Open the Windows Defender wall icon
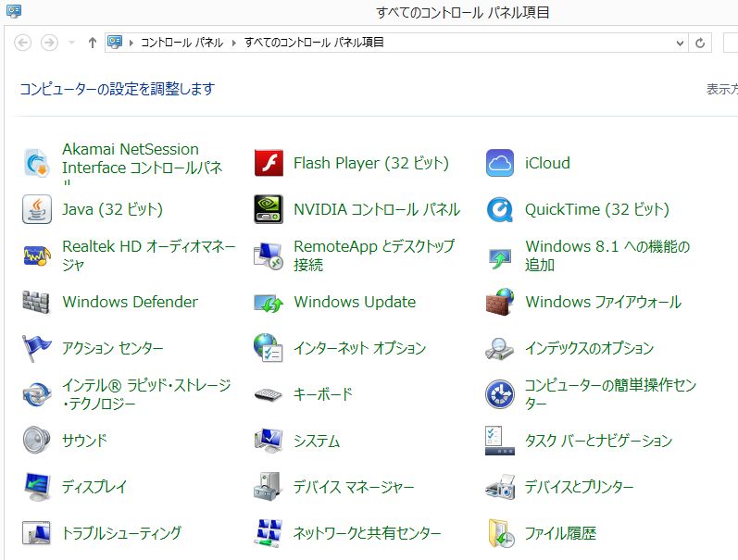738x560 pixels. pyautogui.click(x=36, y=302)
